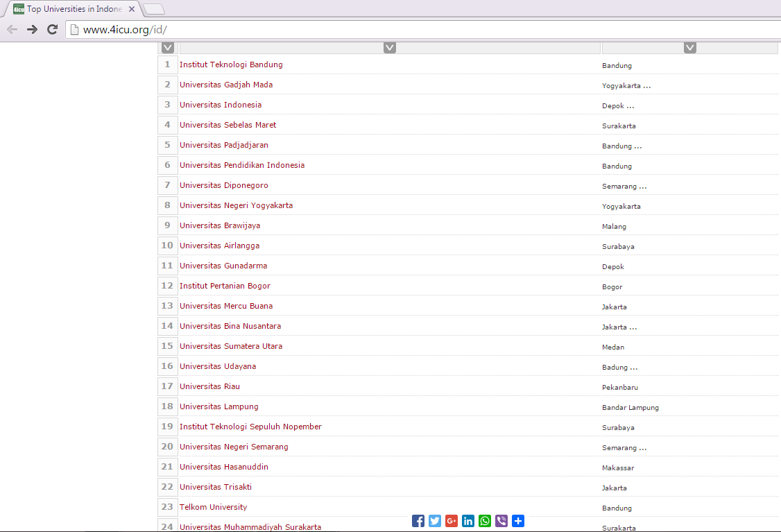The width and height of the screenshot is (781, 532).
Task: Open Universitas Lampung link
Action: coord(219,406)
